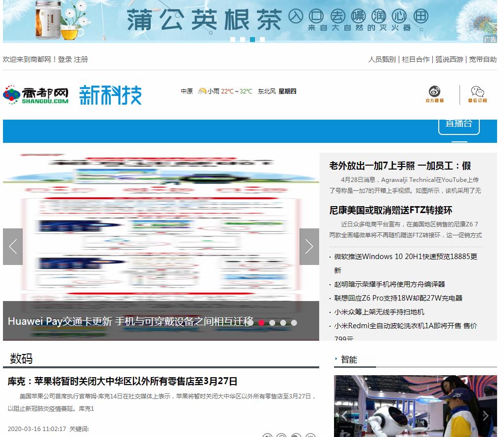Screen dimensions: 504x437
Task: Open the robot photo in 智能 section
Action: coord(415,406)
